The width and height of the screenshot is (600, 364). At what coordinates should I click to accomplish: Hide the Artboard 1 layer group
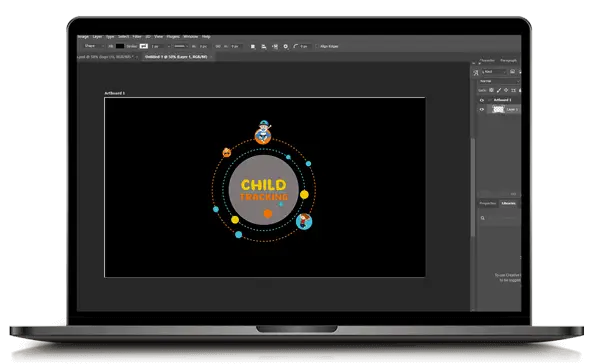482,100
